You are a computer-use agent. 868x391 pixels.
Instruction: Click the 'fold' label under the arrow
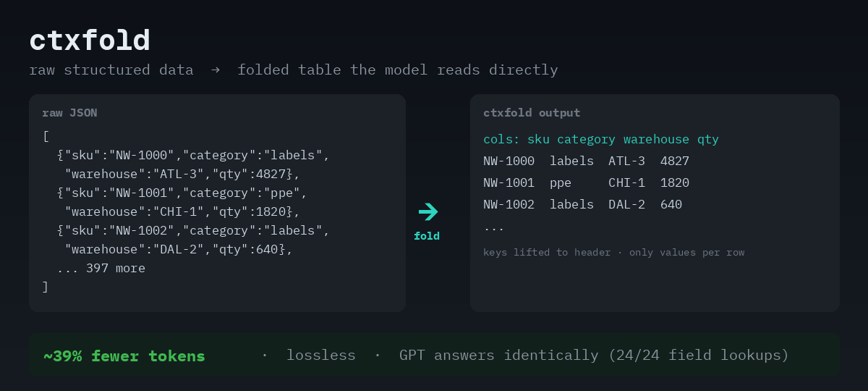(x=427, y=236)
